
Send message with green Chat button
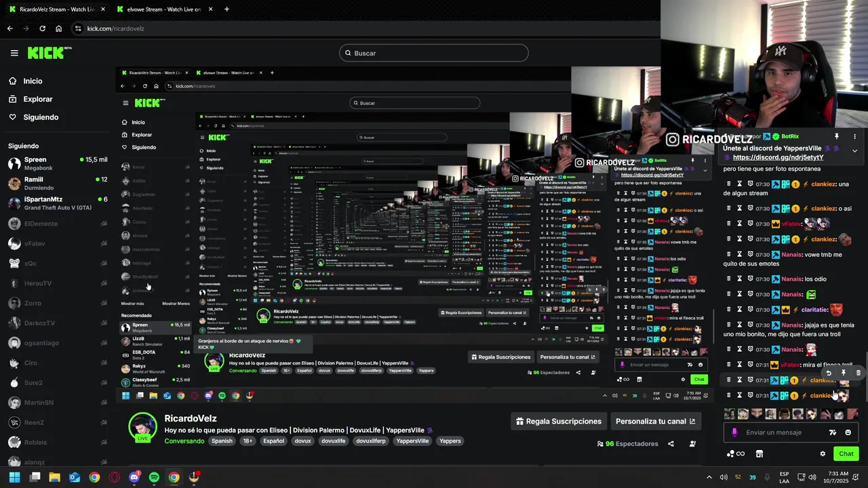point(846,454)
